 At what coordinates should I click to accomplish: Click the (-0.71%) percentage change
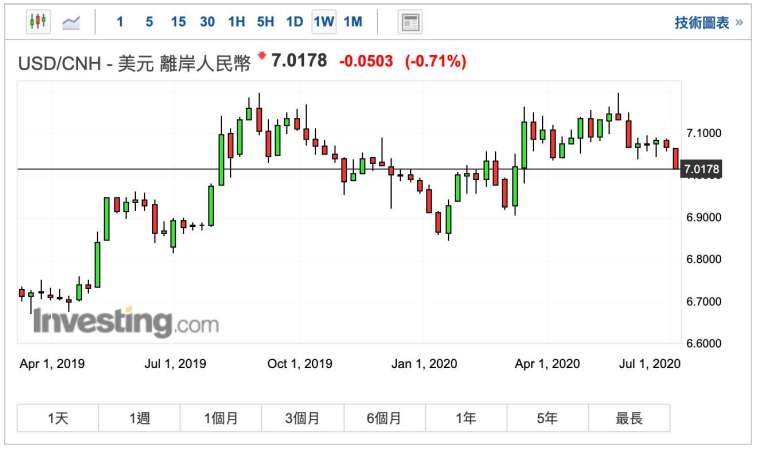tap(436, 62)
